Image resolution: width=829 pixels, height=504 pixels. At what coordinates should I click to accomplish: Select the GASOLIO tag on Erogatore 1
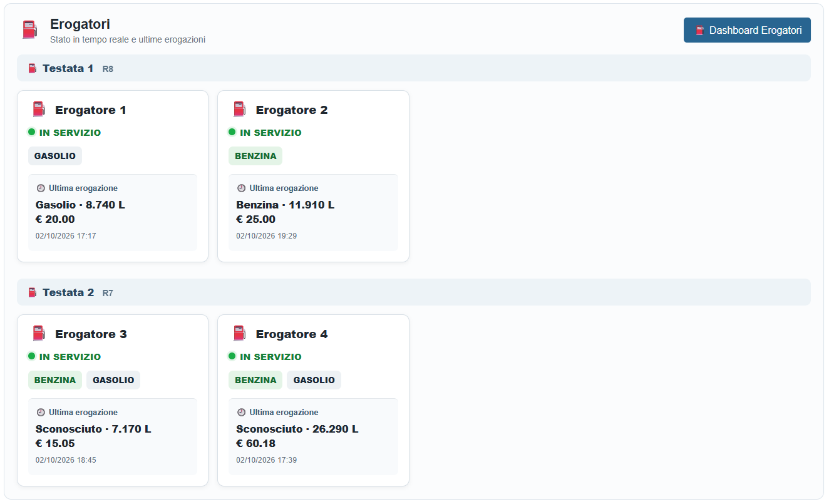(x=55, y=156)
